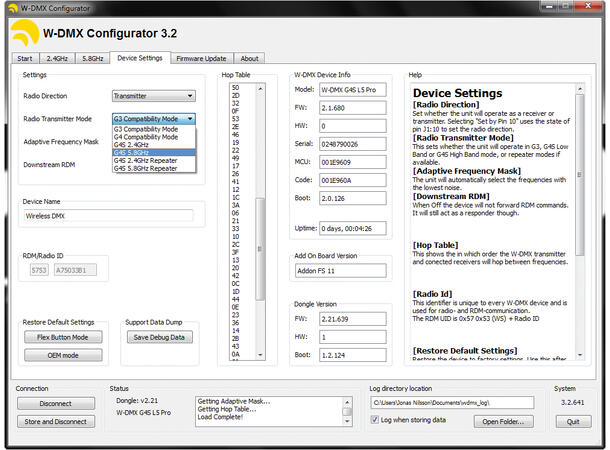Viewport: 610px width, 450px height.
Task: Click the Hop Table scroll down arrow
Action: coord(260,355)
